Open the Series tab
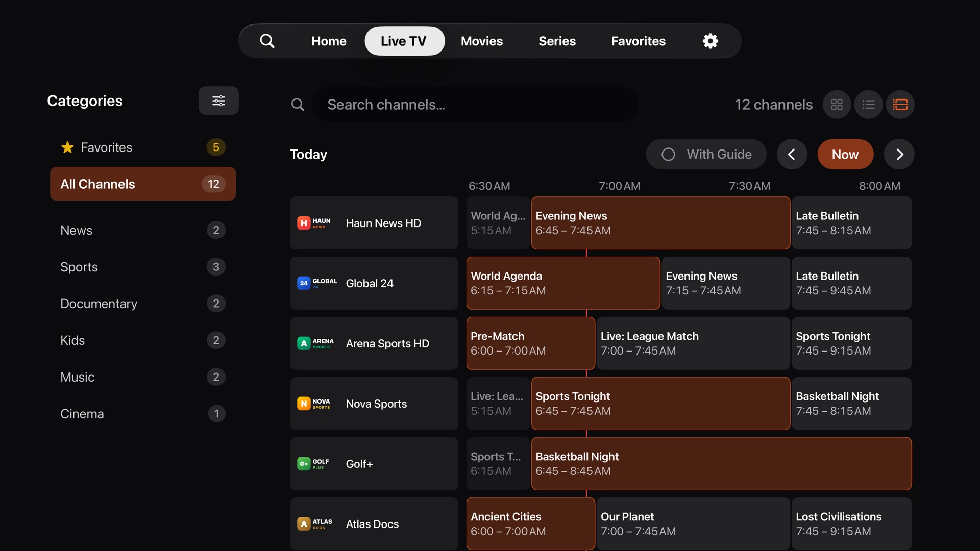The image size is (980, 551). pyautogui.click(x=557, y=41)
